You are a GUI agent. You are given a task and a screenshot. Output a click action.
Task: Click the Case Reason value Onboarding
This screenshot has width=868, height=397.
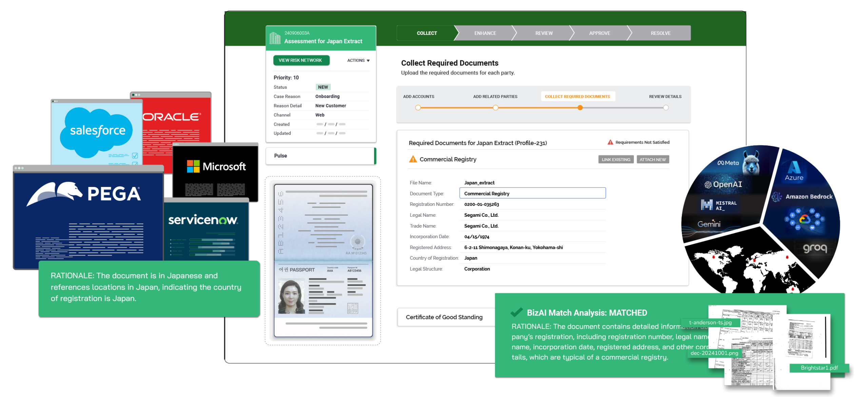point(327,97)
